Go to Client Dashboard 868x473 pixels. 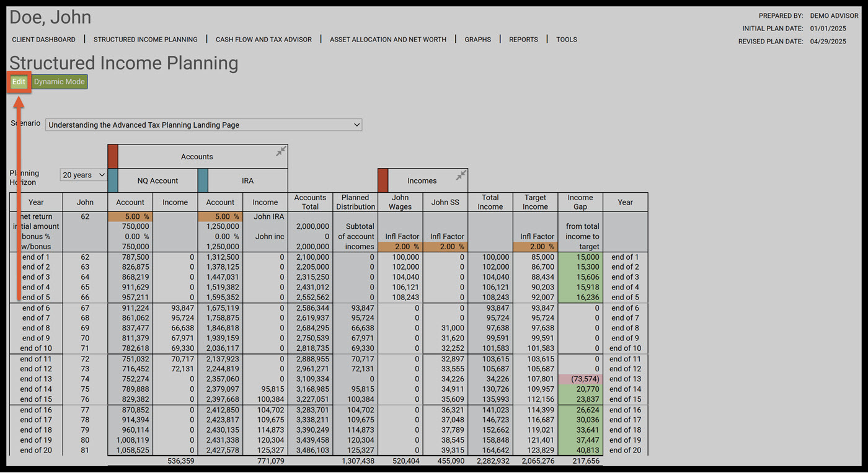coord(44,40)
